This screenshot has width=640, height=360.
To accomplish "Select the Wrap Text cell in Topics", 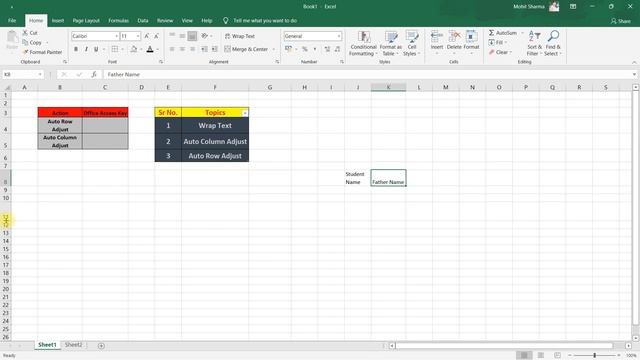I will pyautogui.click(x=215, y=126).
